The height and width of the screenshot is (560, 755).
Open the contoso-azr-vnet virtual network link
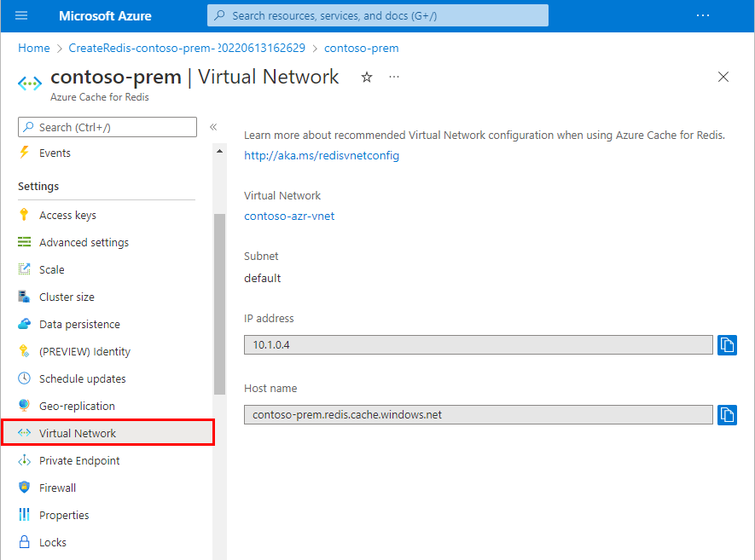click(x=289, y=216)
